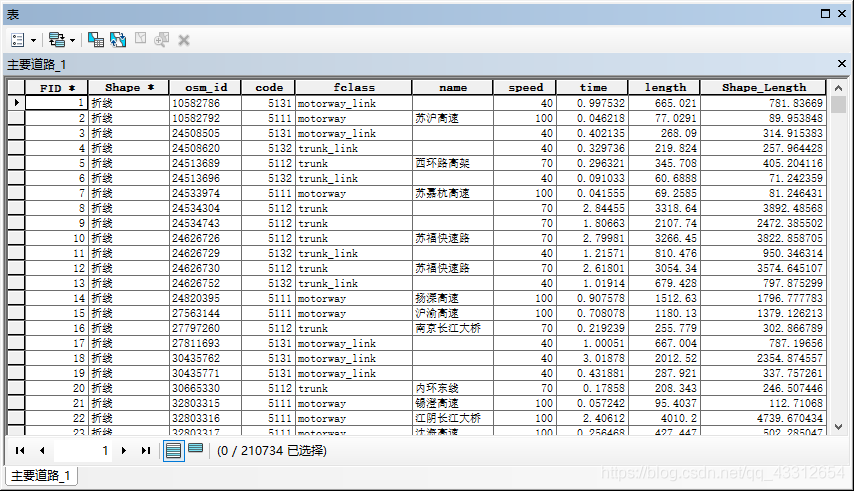
Task: Select row with FID 22 via row selector
Action: (16, 418)
